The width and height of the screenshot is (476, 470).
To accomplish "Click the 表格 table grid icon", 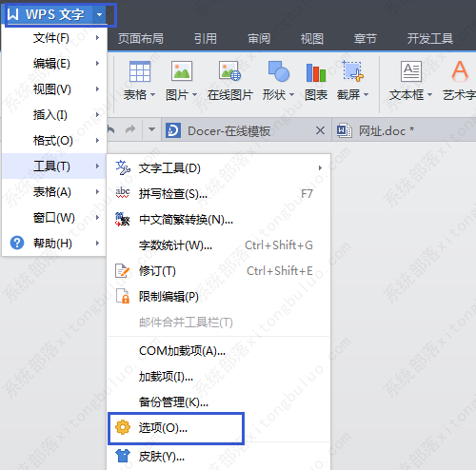I will pyautogui.click(x=140, y=71).
